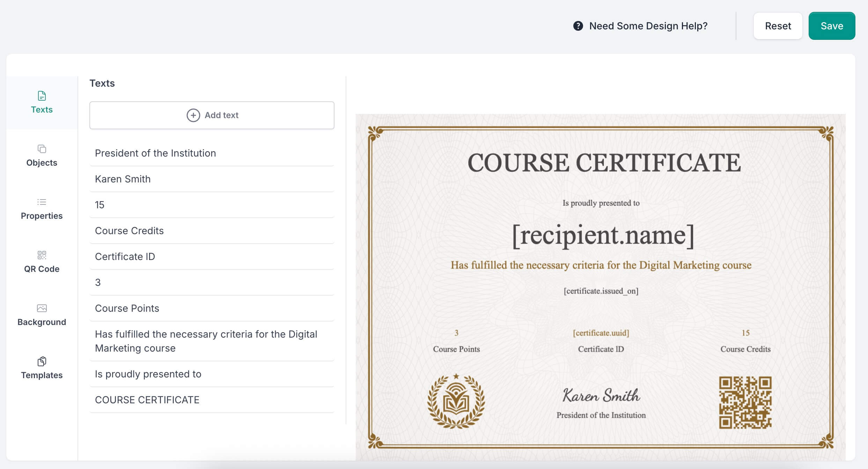Select the 'Karen Smith' text row

[x=212, y=179]
